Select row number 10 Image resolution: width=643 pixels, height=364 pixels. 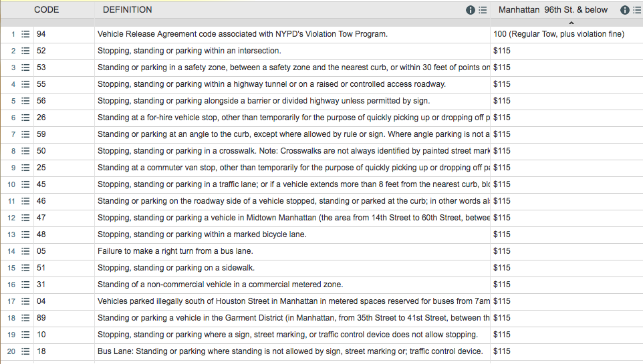pyautogui.click(x=11, y=184)
